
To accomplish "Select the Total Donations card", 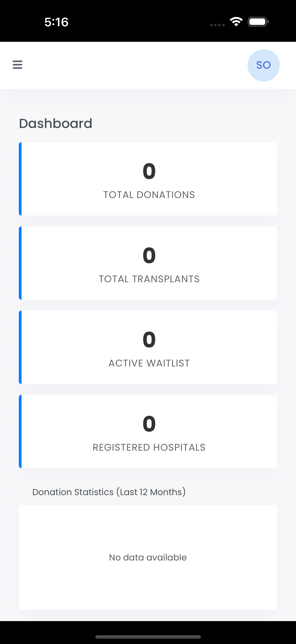I will 148,179.
